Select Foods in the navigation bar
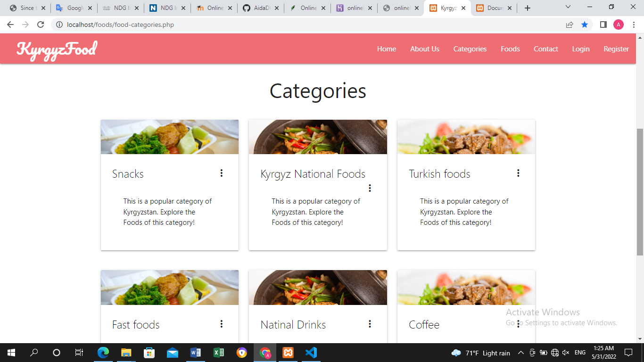 pos(510,49)
